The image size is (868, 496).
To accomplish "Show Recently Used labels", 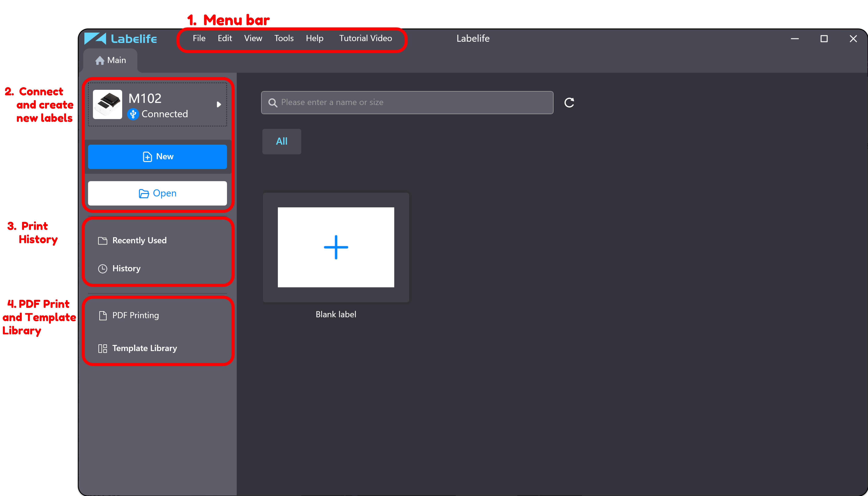I will [139, 241].
